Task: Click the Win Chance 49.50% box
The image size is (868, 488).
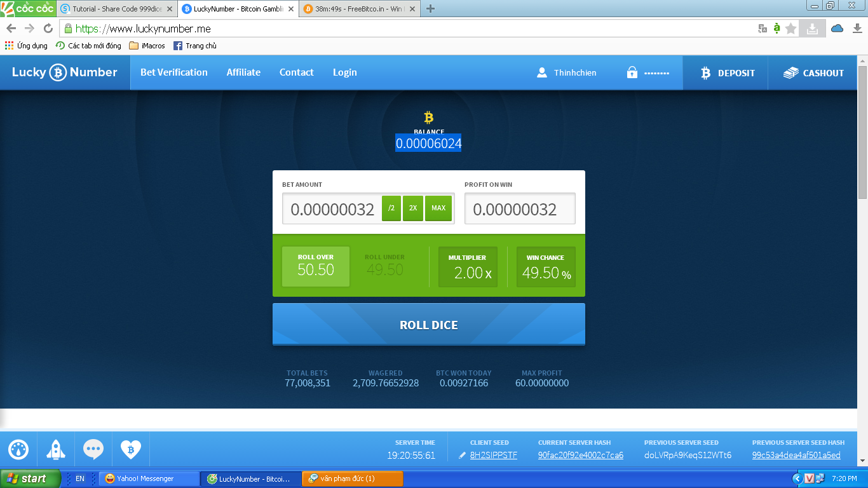Action: click(546, 267)
